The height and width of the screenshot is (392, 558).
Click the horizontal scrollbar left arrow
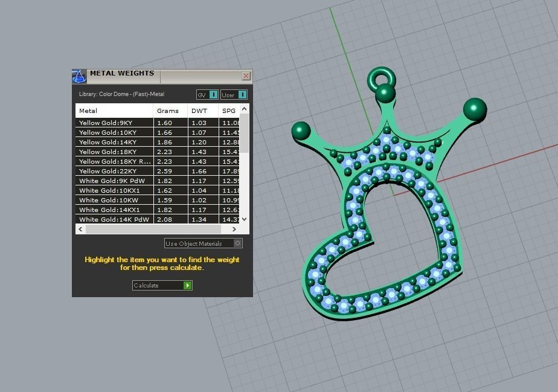click(x=81, y=230)
